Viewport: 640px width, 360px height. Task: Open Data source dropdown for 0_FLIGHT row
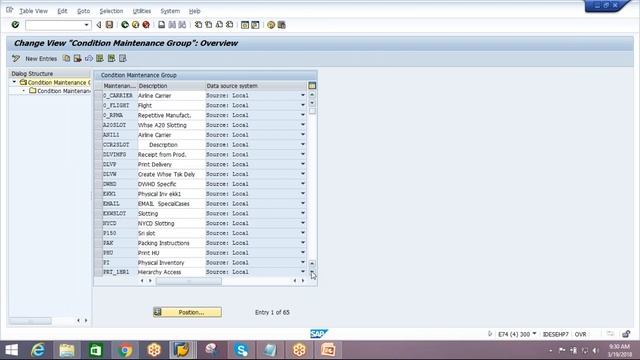303,105
